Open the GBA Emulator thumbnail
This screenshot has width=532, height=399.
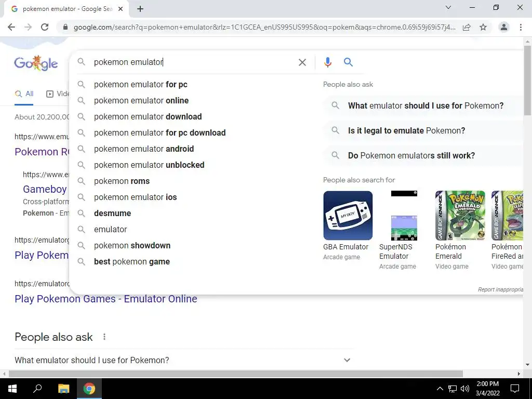tap(348, 216)
